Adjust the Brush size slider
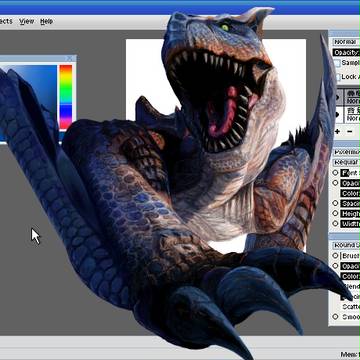 tap(350, 256)
